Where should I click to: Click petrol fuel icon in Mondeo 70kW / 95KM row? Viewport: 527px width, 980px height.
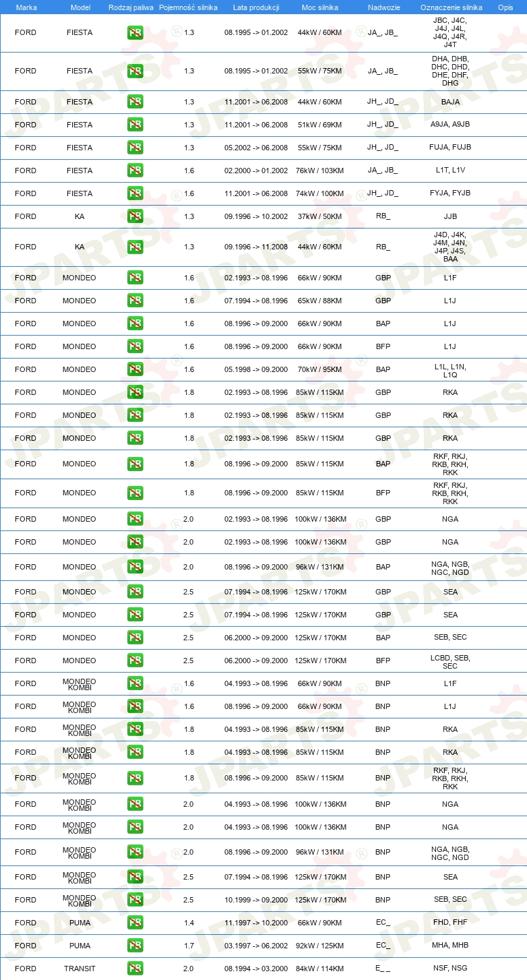135,369
